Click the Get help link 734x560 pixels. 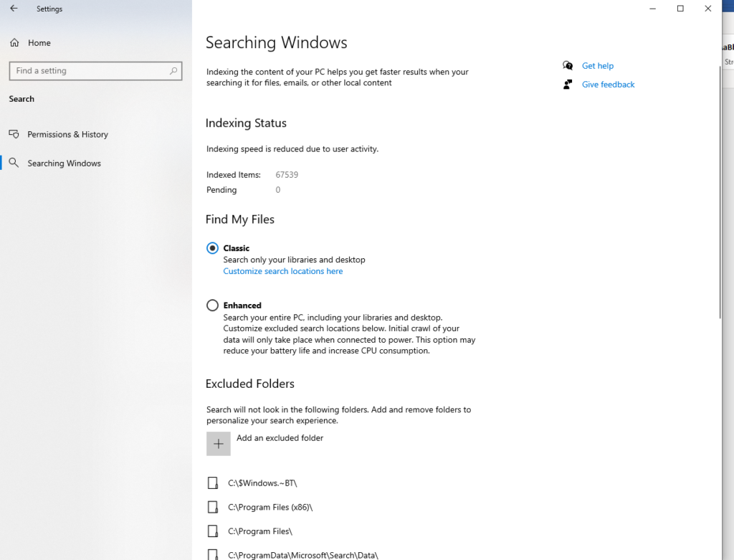[597, 65]
